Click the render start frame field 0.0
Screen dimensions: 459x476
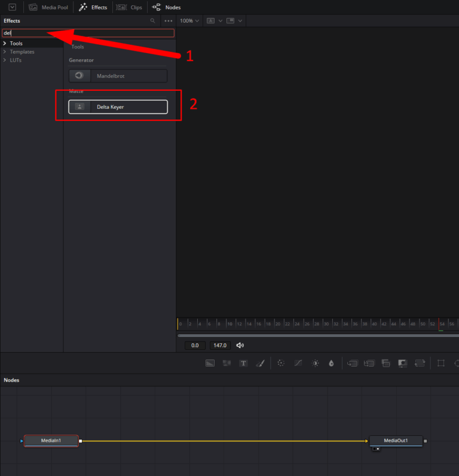(x=195, y=345)
